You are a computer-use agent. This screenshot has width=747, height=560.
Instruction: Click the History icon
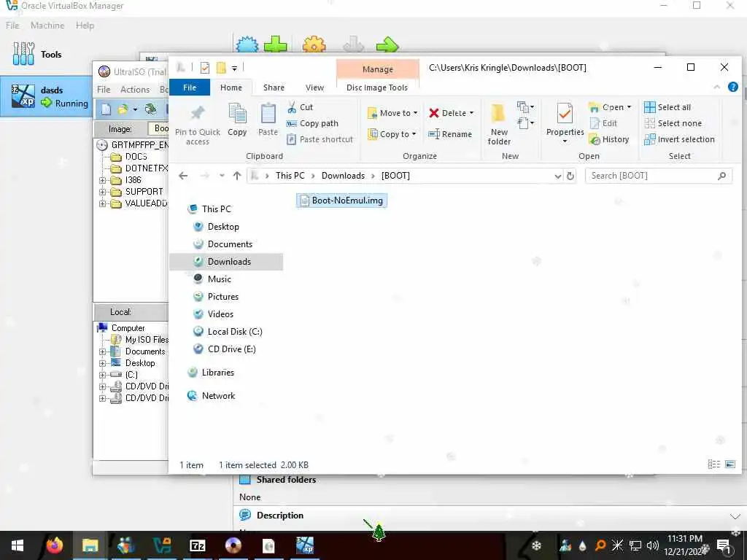point(595,139)
